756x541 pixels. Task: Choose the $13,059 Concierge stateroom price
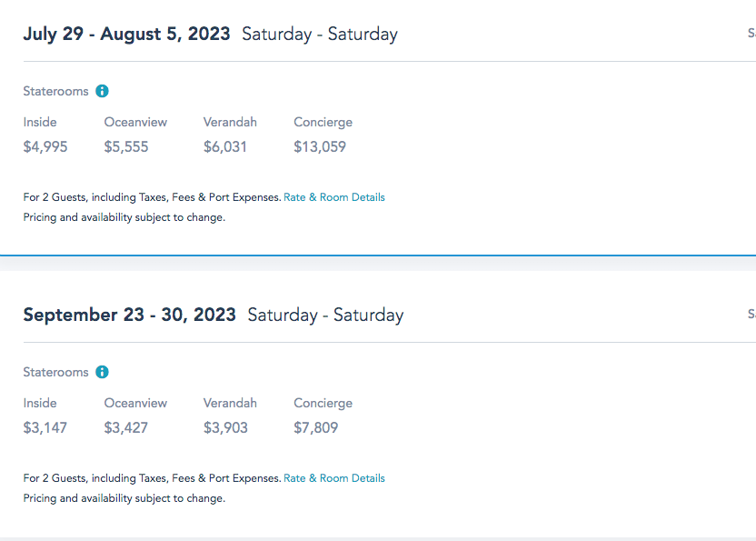pos(320,147)
